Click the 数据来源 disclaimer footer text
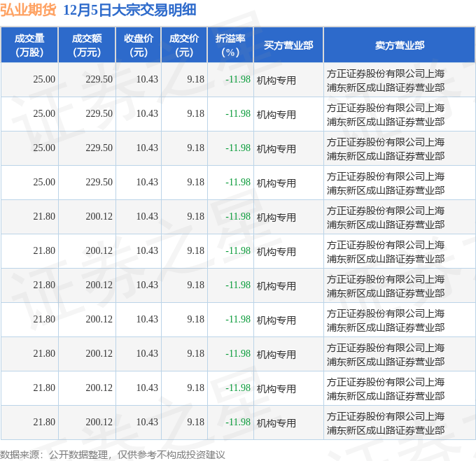476x461 pixels. pos(113,454)
